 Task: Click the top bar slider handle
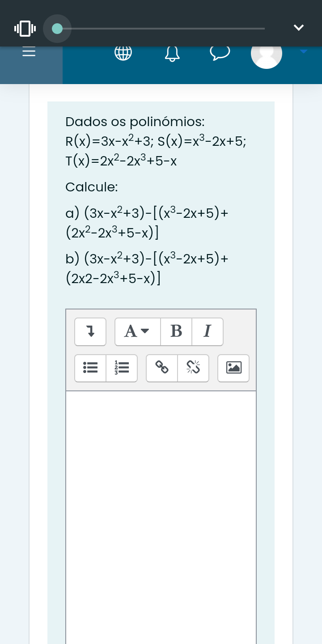[57, 29]
